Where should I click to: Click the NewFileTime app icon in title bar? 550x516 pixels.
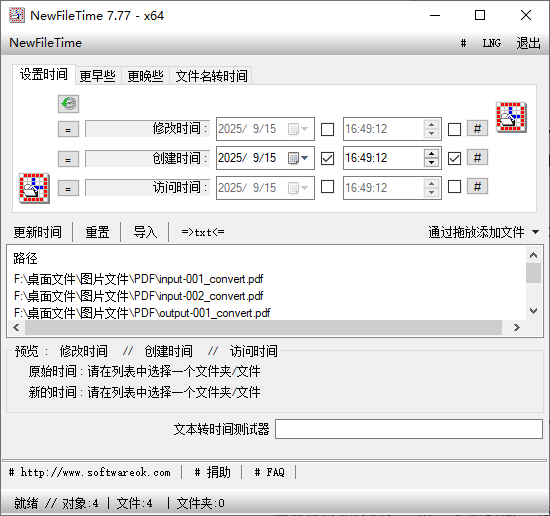[x=16, y=15]
